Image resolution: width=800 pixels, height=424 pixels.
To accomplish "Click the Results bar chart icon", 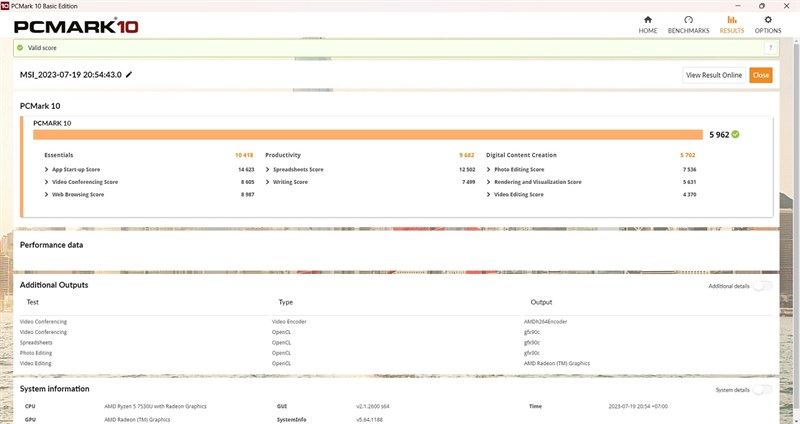I will 732,19.
